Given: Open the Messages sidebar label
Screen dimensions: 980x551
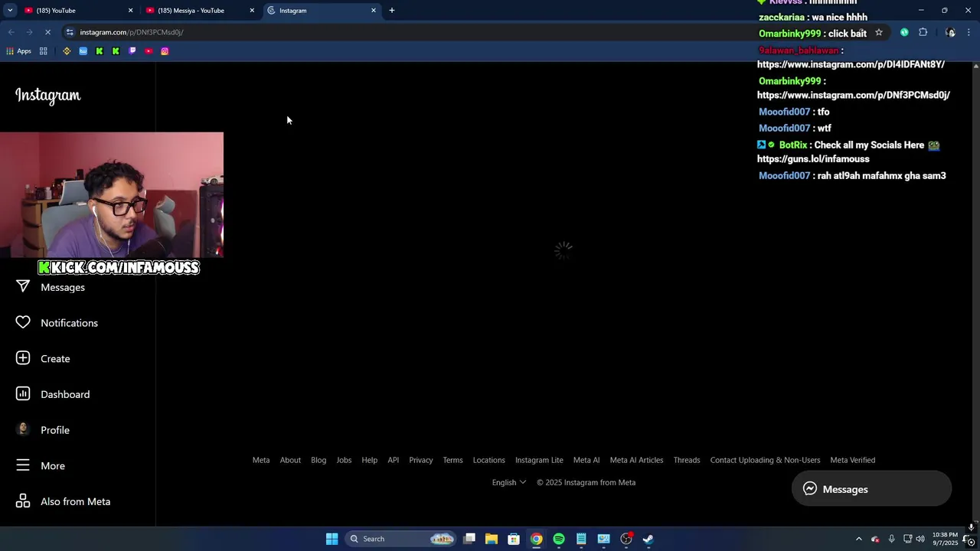Looking at the screenshot, I should tap(63, 287).
